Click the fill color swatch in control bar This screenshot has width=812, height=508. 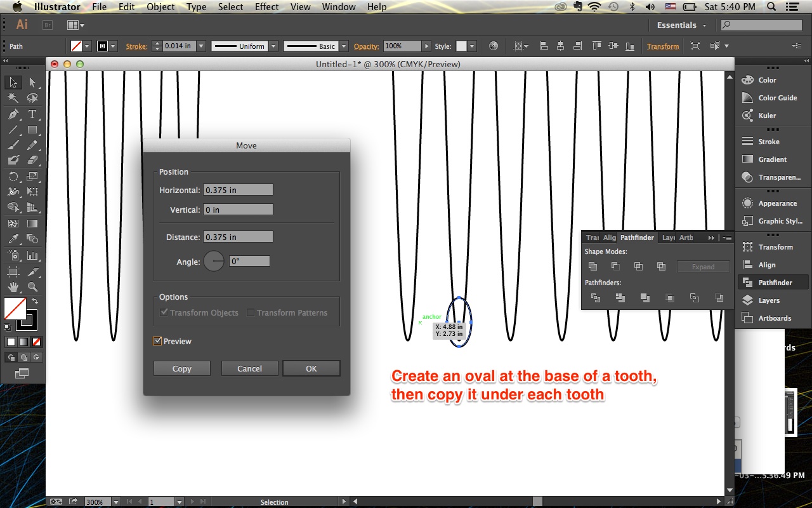[76, 46]
